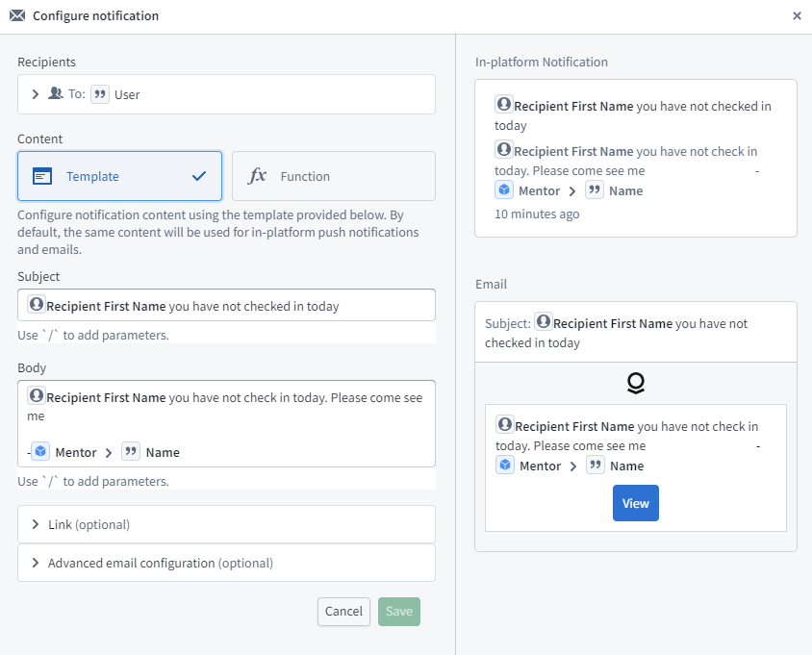Expand the Link (optional) section
812x655 pixels.
pyautogui.click(x=36, y=524)
